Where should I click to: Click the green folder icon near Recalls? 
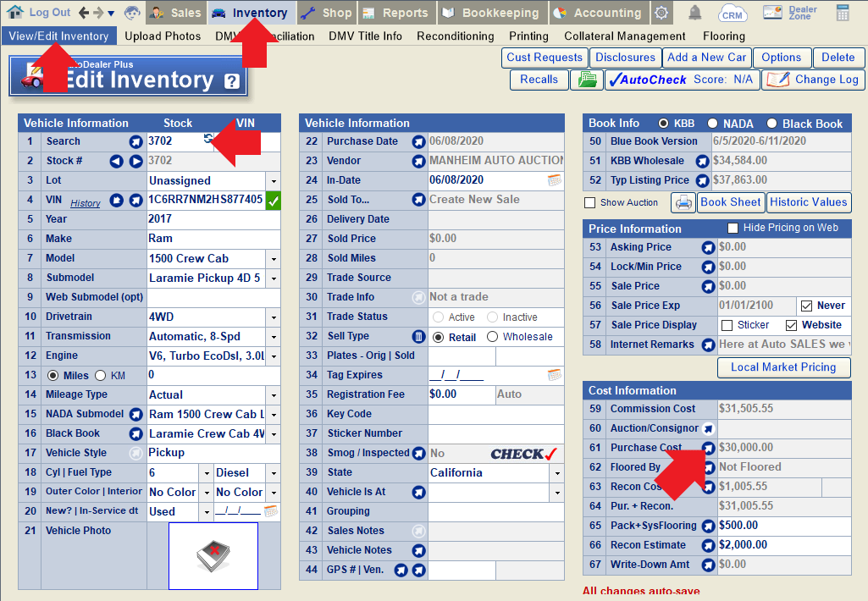tap(585, 80)
